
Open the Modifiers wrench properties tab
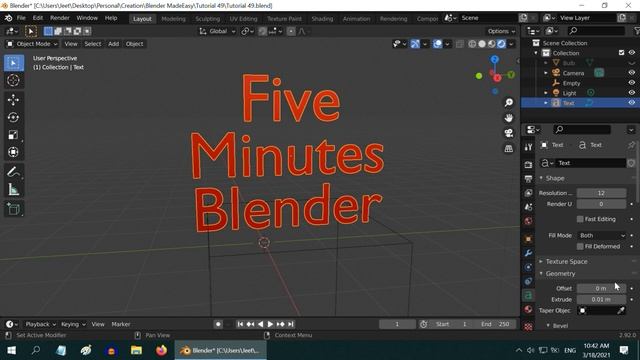[x=528, y=253]
